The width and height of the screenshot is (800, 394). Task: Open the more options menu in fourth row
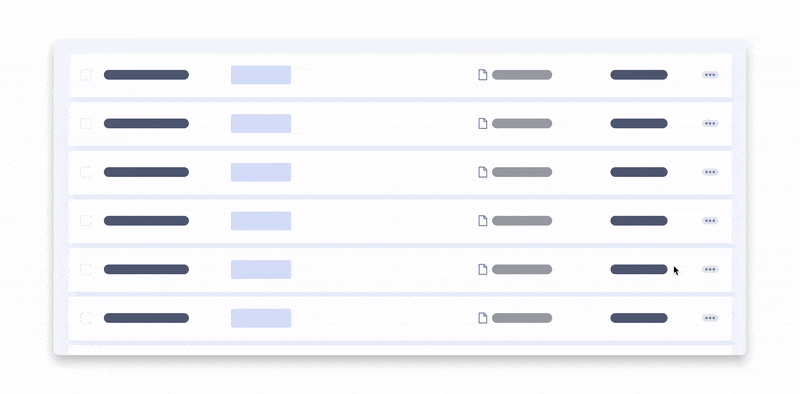(x=710, y=221)
